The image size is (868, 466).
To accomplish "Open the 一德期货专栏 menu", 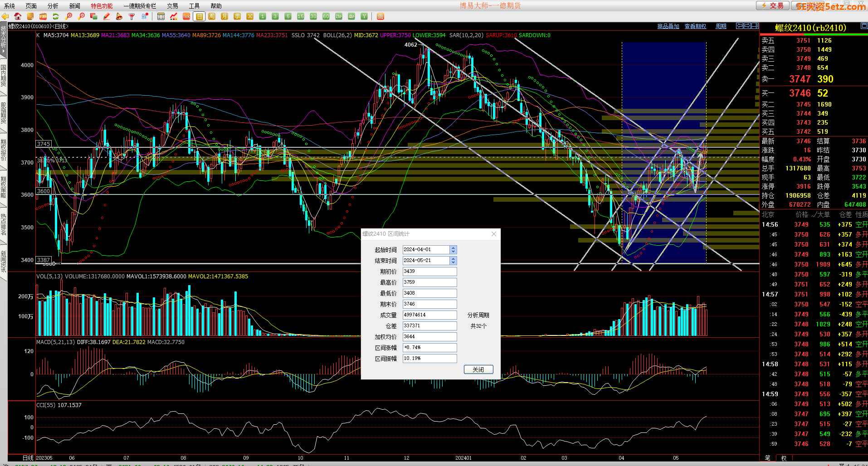I will click(140, 6).
